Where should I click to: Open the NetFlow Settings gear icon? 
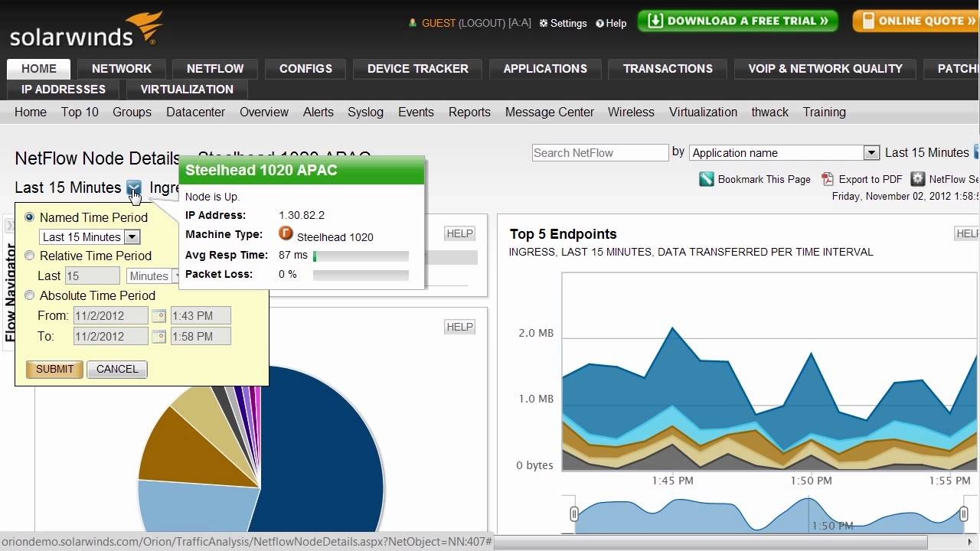pos(917,179)
